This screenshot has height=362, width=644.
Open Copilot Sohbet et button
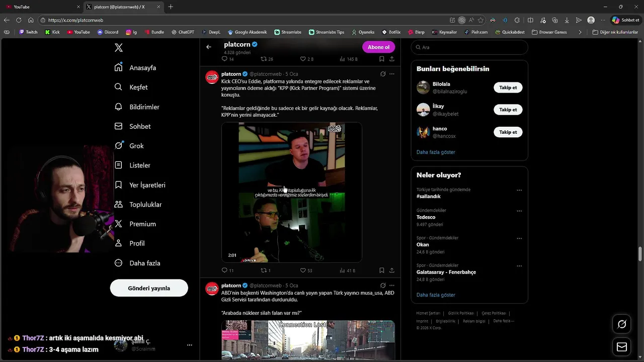click(625, 20)
